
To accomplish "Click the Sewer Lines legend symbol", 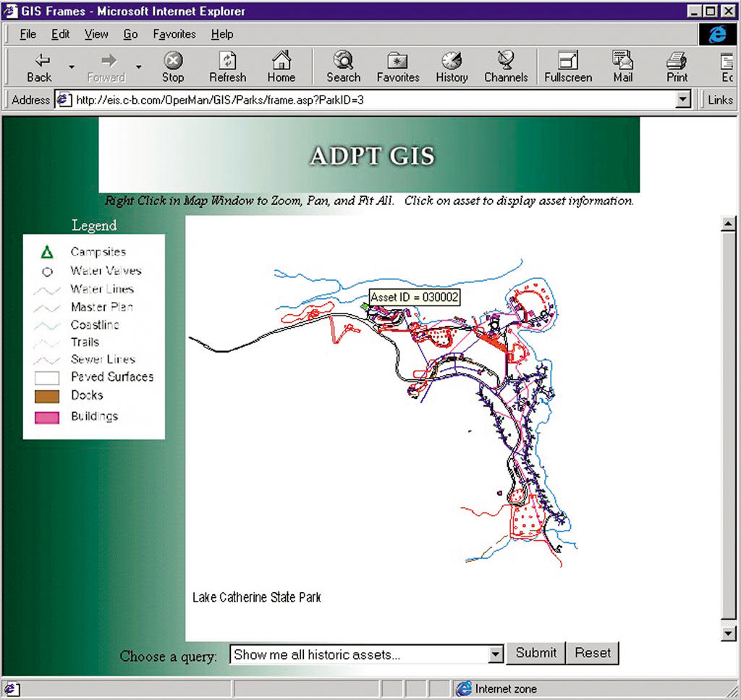I will point(47,360).
